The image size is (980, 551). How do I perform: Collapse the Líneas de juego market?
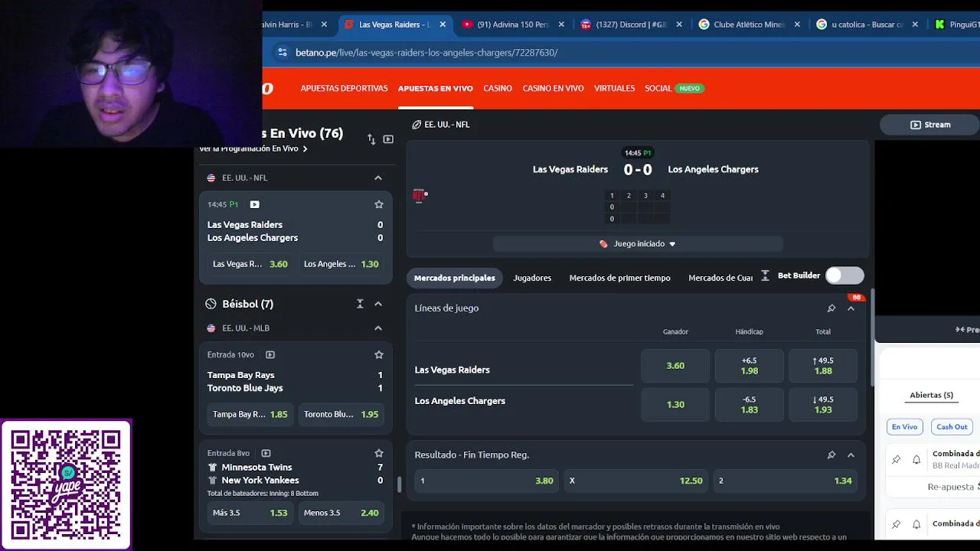pos(851,308)
